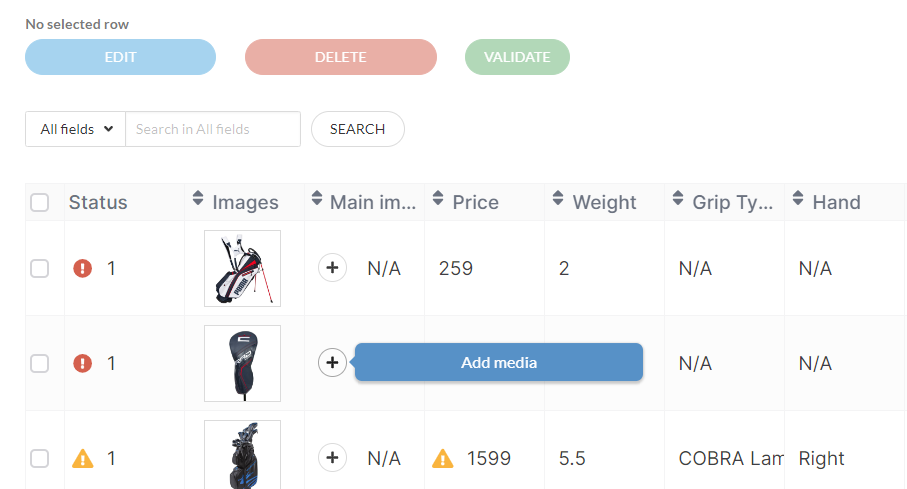
Task: Sort by the Price column
Action: coord(438,198)
